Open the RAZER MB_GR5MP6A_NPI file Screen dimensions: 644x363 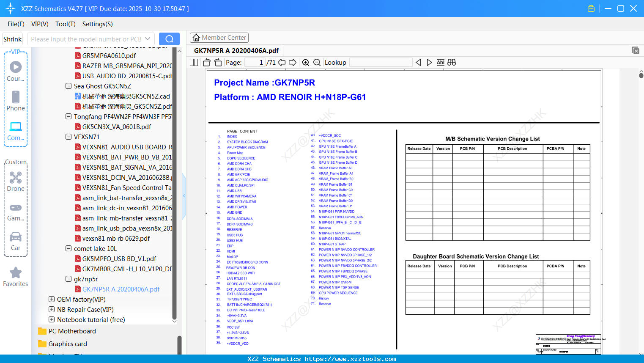pos(127,66)
